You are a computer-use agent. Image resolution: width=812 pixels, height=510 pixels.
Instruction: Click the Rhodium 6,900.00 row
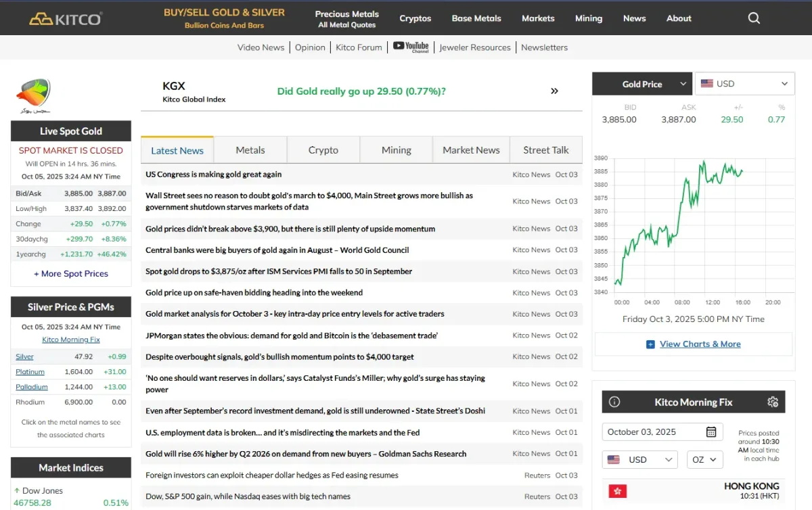point(71,402)
